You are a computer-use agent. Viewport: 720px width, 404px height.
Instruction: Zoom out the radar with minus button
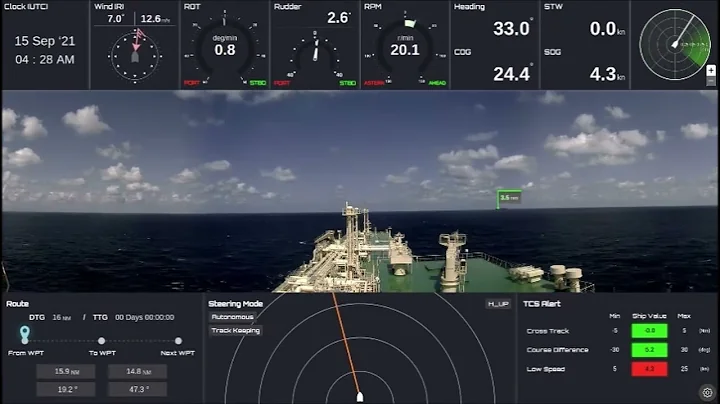point(711,81)
